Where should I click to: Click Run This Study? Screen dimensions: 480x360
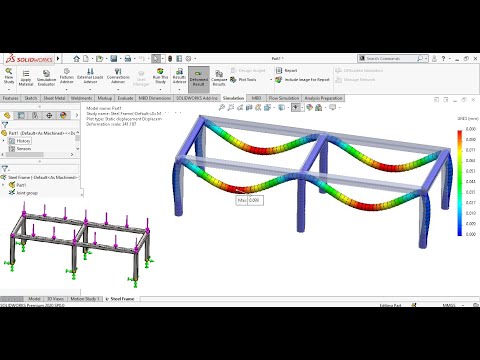click(160, 76)
